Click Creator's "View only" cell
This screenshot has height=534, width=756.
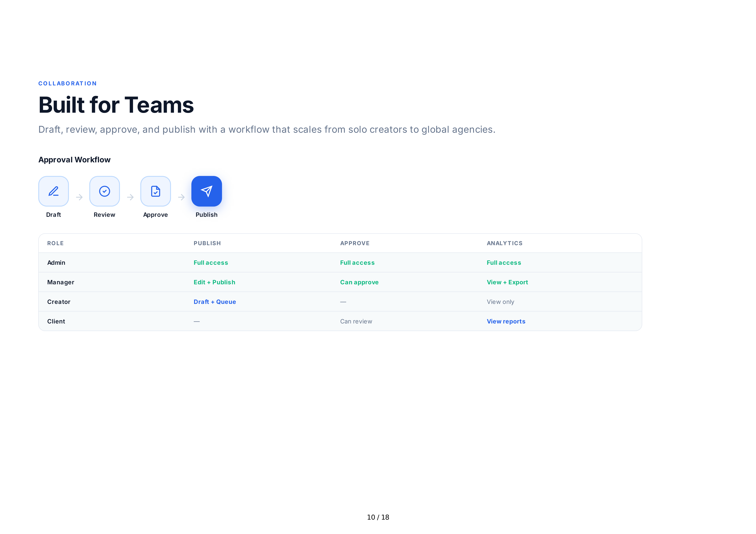click(500, 302)
